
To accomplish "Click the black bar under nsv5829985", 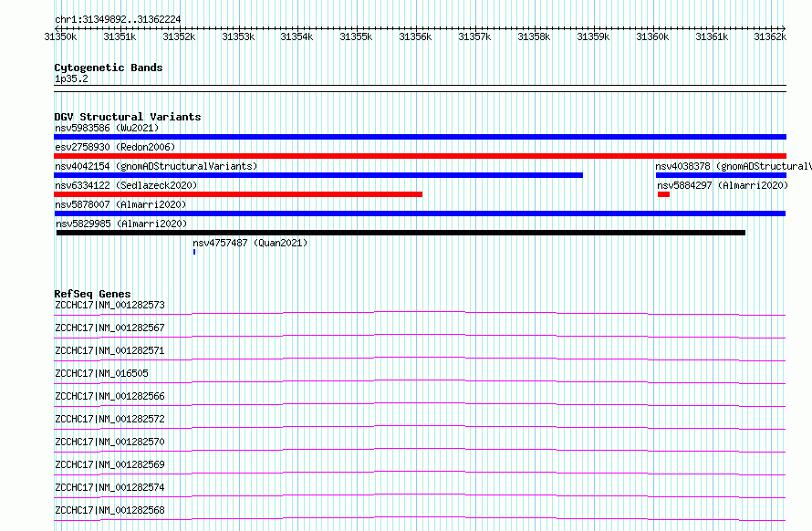I will coord(401,233).
